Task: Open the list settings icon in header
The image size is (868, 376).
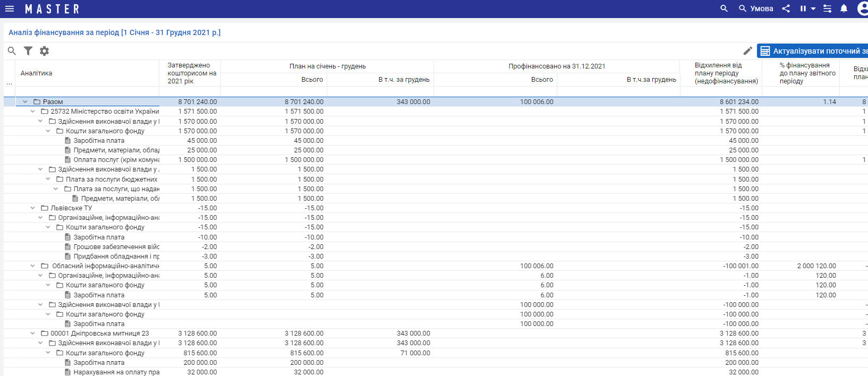Action: click(x=827, y=8)
